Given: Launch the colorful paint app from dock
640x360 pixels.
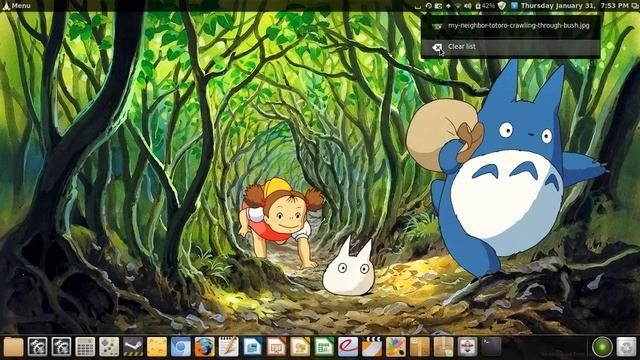Looking at the screenshot, I should tap(396, 347).
